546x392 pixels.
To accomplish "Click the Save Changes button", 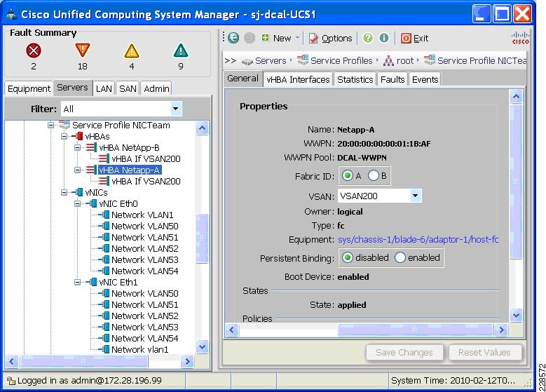I will pos(404,353).
